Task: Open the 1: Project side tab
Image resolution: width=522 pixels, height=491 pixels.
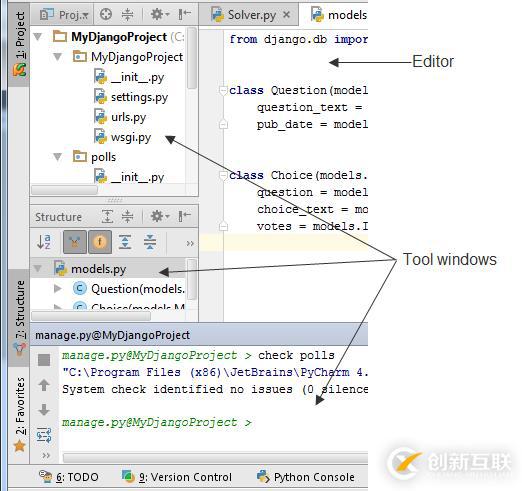Action: click(20, 44)
